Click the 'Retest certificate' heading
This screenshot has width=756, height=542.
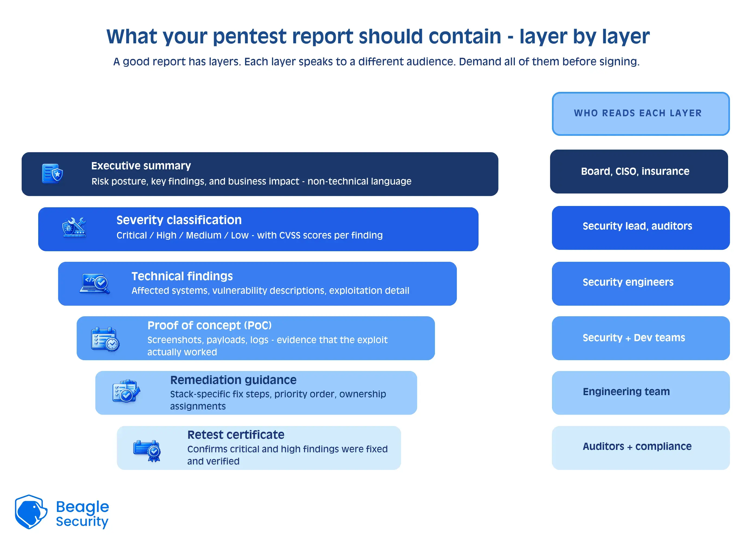point(236,435)
